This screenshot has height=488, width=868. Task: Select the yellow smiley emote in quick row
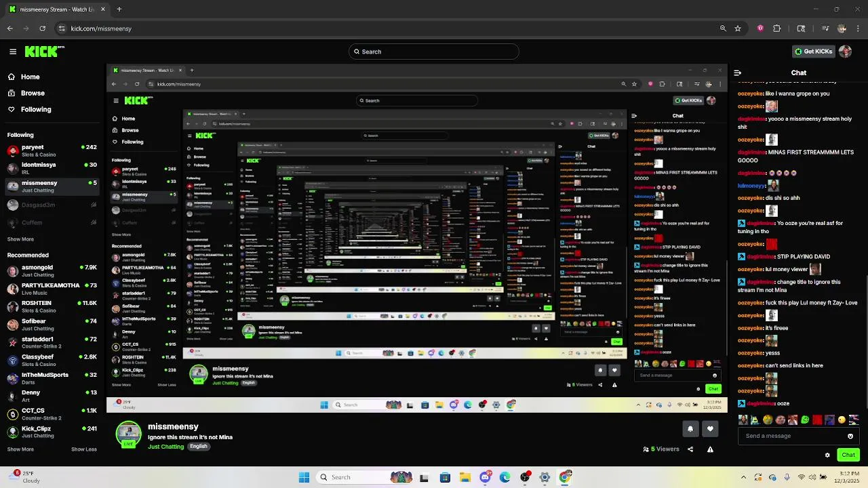[842, 420]
